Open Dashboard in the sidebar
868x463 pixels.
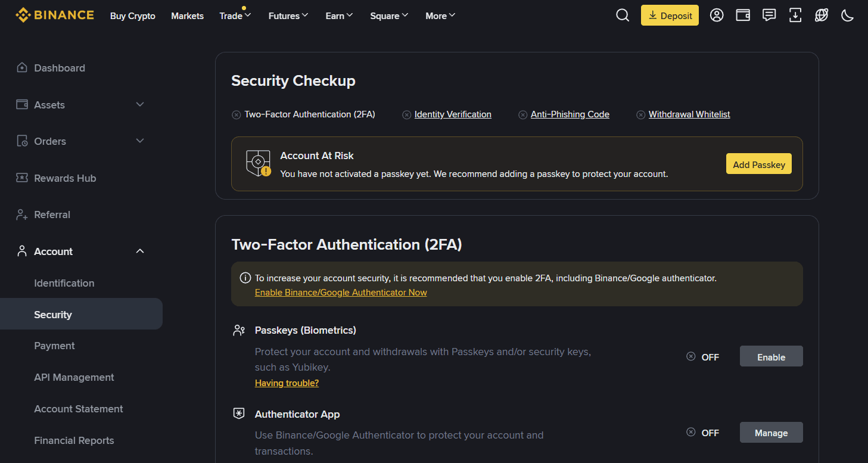pos(59,68)
